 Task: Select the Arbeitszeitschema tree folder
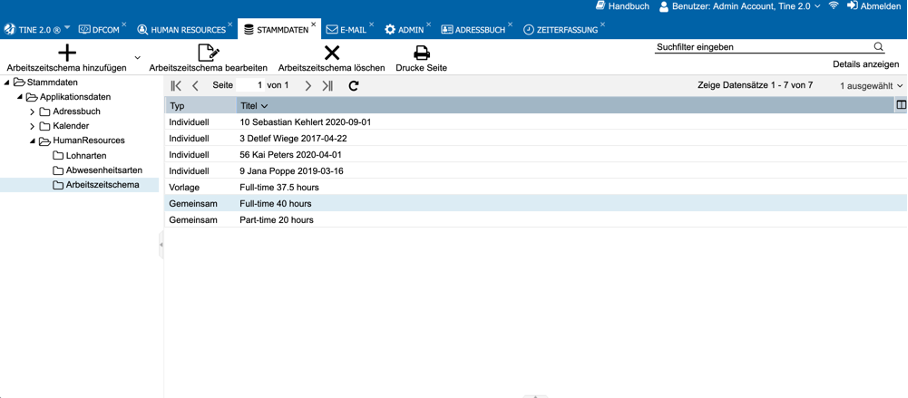pos(96,185)
